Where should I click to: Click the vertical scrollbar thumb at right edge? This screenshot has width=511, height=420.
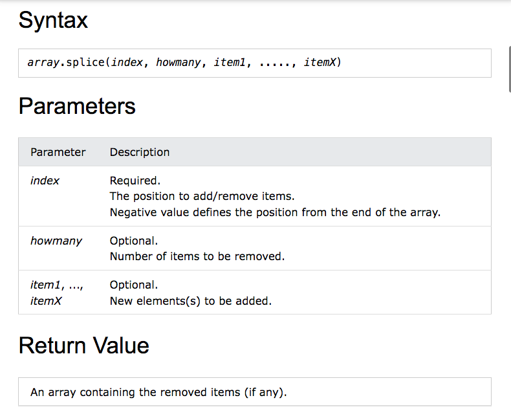click(x=509, y=69)
